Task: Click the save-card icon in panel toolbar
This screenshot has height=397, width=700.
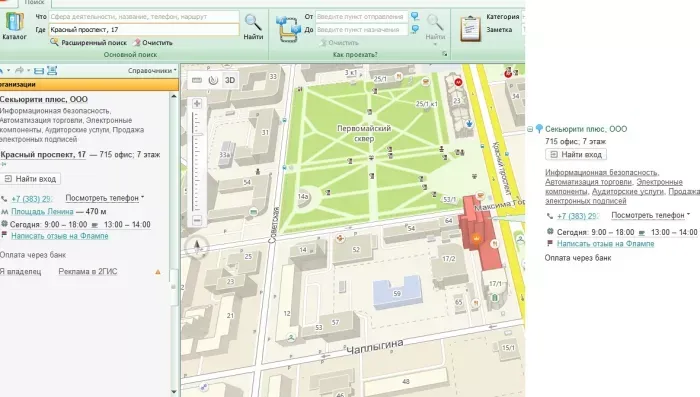Action: (52, 71)
